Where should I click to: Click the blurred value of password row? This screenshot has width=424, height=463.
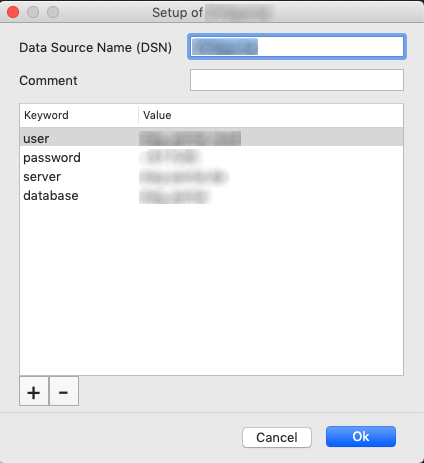(170, 157)
